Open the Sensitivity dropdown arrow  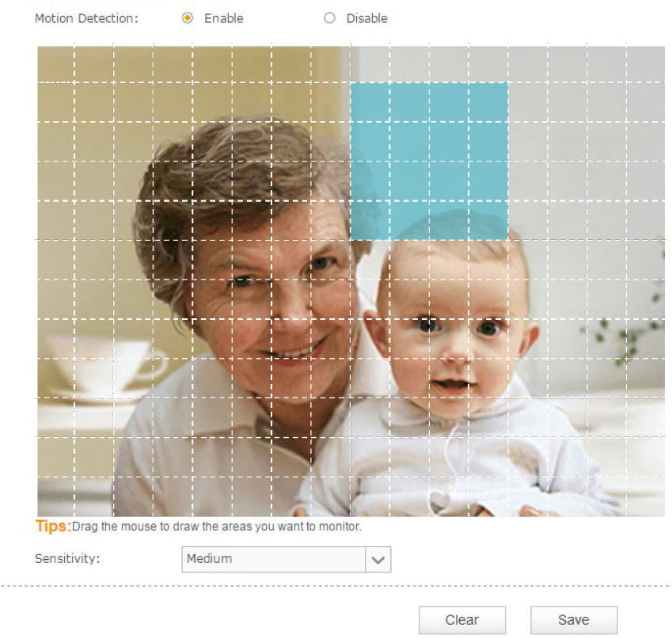378,559
